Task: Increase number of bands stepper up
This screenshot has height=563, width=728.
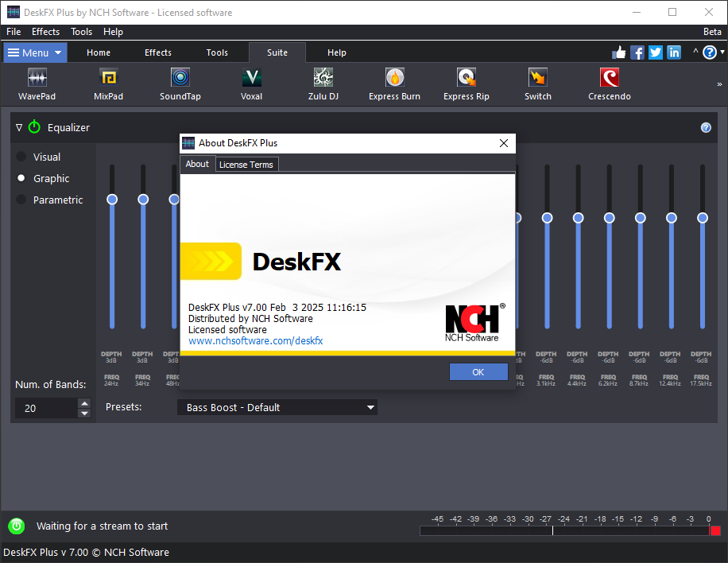Action: (x=84, y=403)
